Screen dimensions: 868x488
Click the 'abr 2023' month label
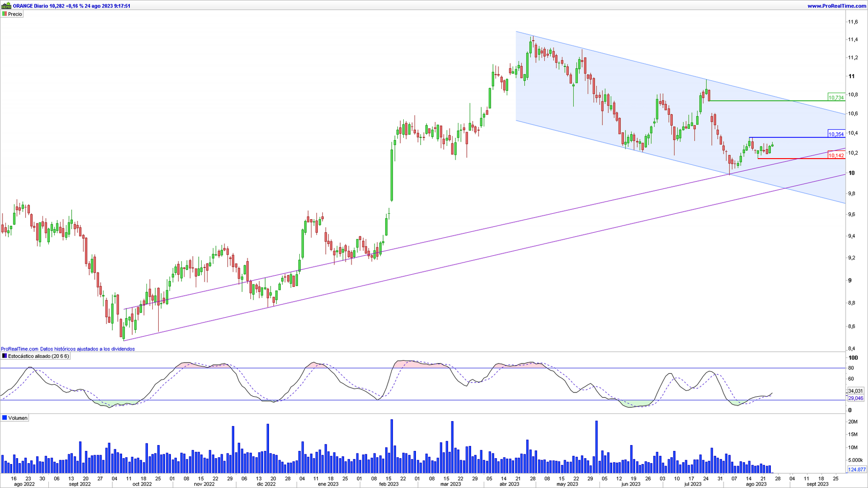click(x=509, y=484)
